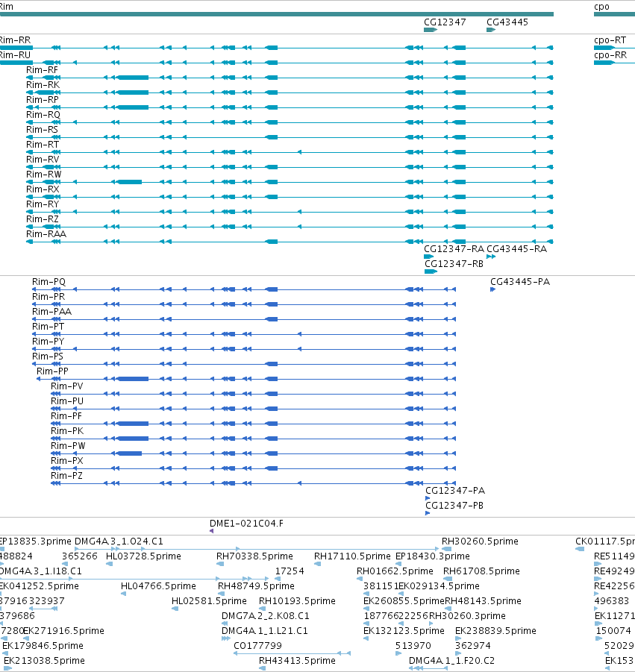
Task: Select the DMG7A.2_2.K08.C1 label
Action: coord(266,616)
